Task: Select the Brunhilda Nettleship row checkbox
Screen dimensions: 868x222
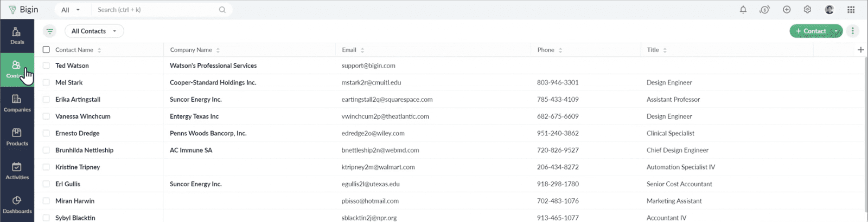Action: click(x=46, y=150)
